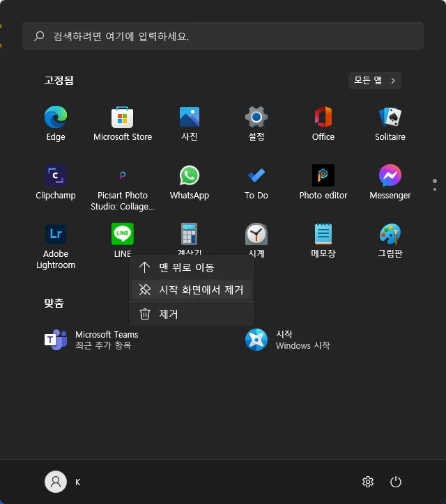Open the user account K avatar
446x504 pixels.
coord(56,482)
